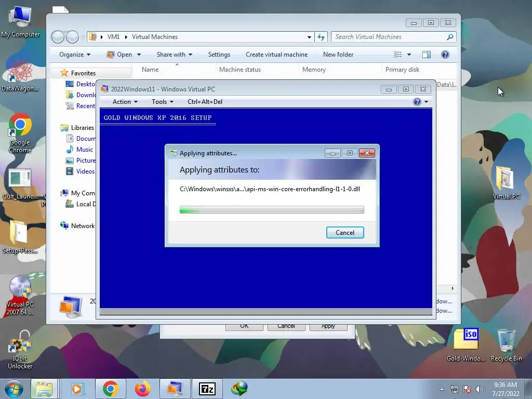Click the volume speaker tray icon

(x=479, y=389)
